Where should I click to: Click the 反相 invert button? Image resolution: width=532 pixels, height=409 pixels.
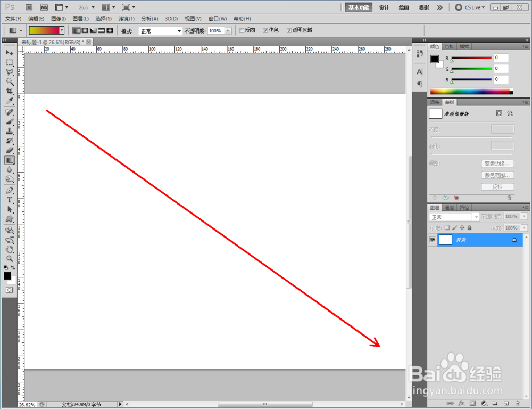(497, 187)
